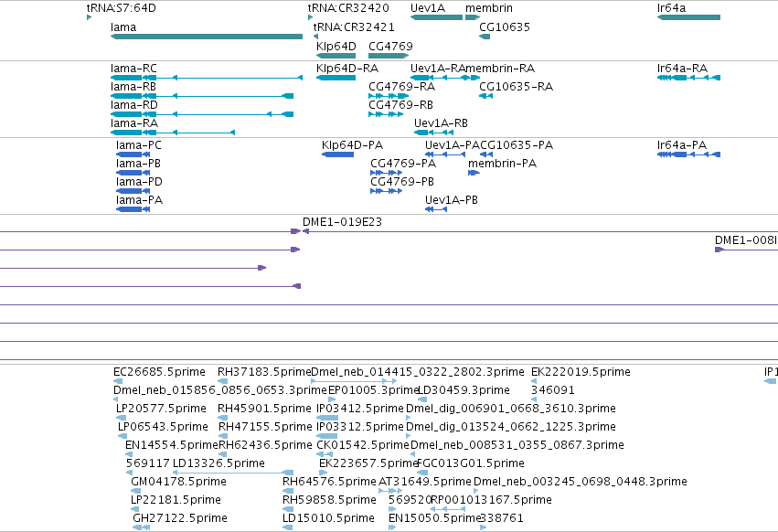The height and width of the screenshot is (532, 778).
Task: Select the 338761 feature label
Action: [502, 518]
